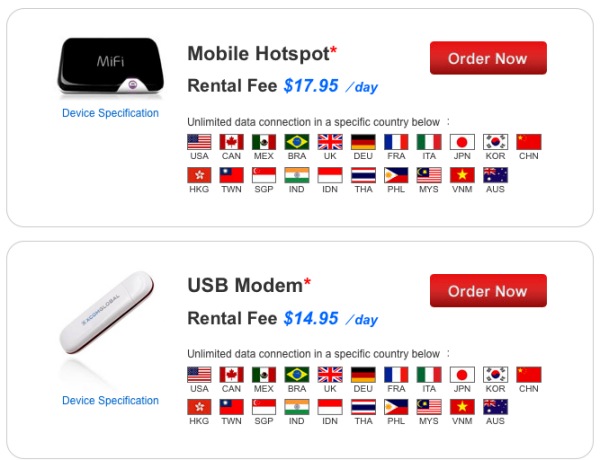Click the MiFi hotspot device image
This screenshot has height=460, width=600.
click(x=110, y=67)
